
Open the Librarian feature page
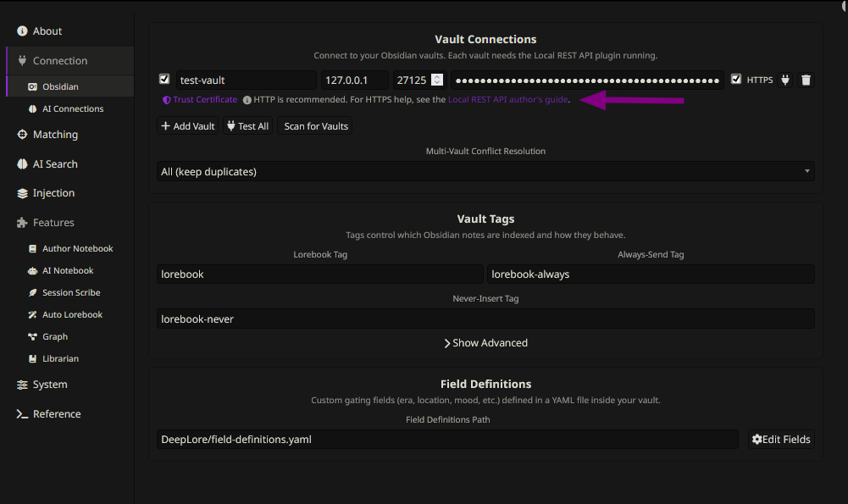60,359
